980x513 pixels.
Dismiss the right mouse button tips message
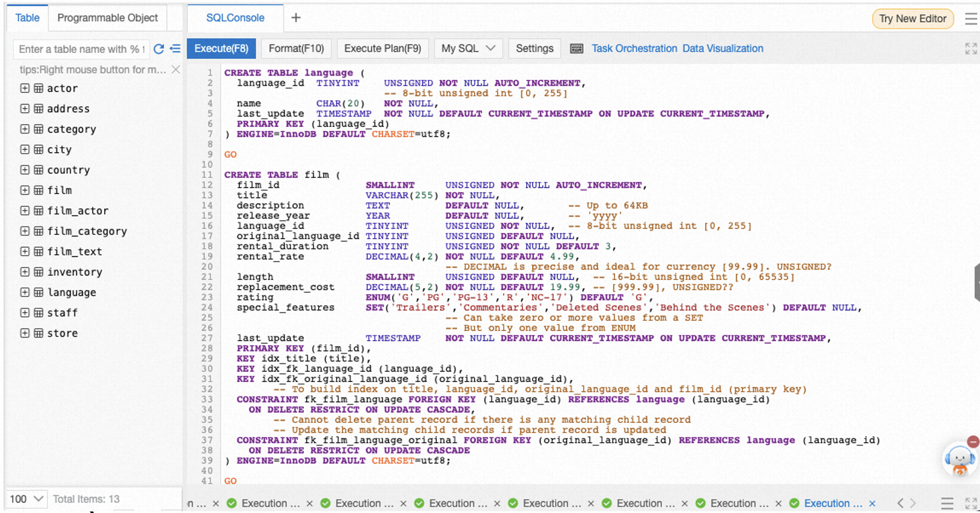(x=176, y=70)
